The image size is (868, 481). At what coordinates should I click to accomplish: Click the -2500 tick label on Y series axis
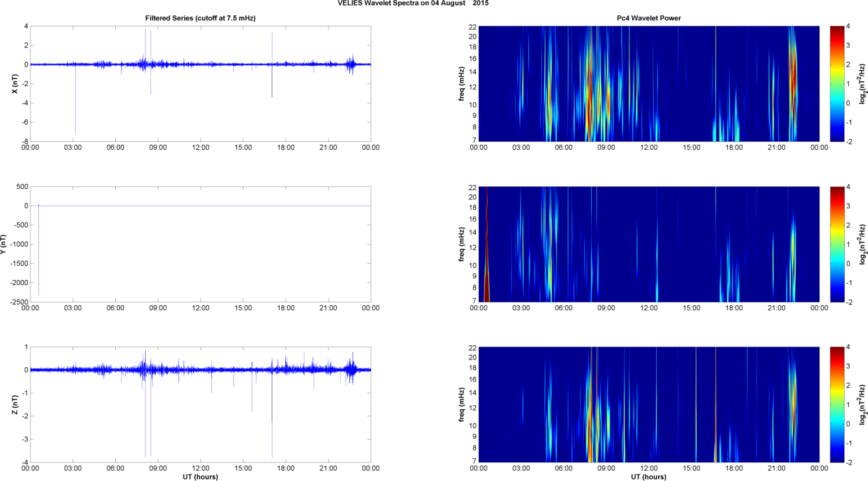coord(19,302)
